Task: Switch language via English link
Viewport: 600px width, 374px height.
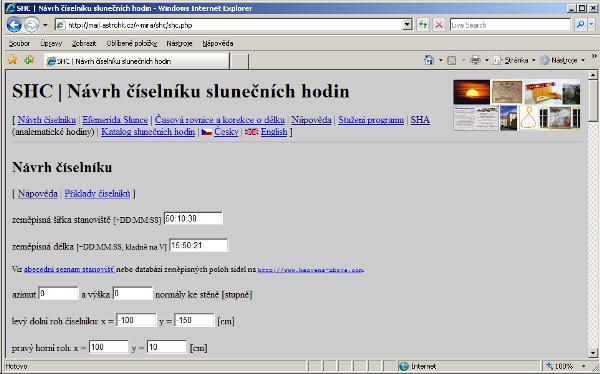Action: [x=274, y=132]
